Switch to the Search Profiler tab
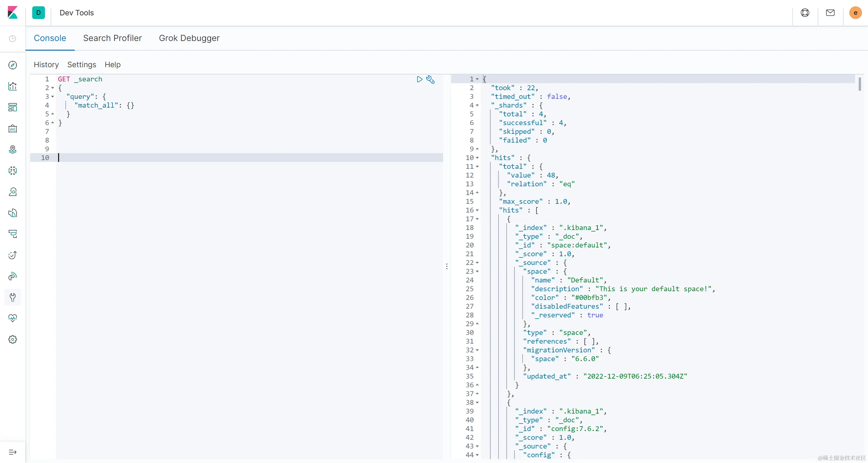Image resolution: width=868 pixels, height=463 pixels. [112, 38]
